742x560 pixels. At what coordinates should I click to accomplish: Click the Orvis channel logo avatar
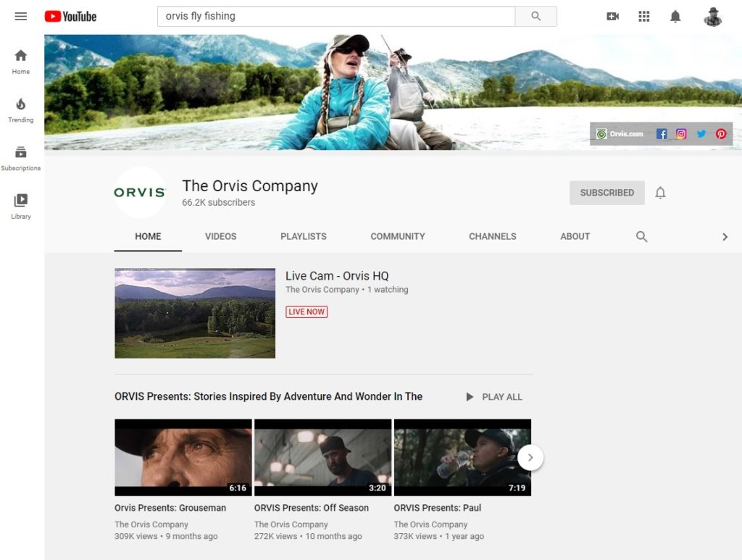tap(140, 193)
